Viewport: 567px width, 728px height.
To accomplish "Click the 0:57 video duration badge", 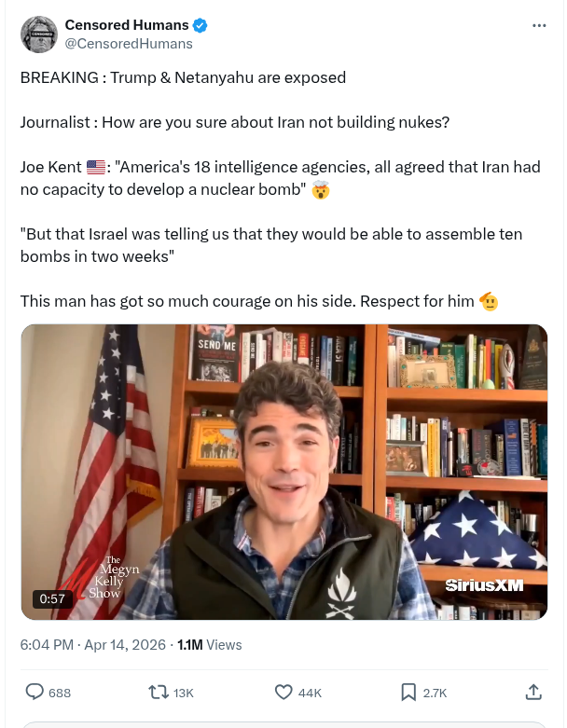I will point(52,599).
